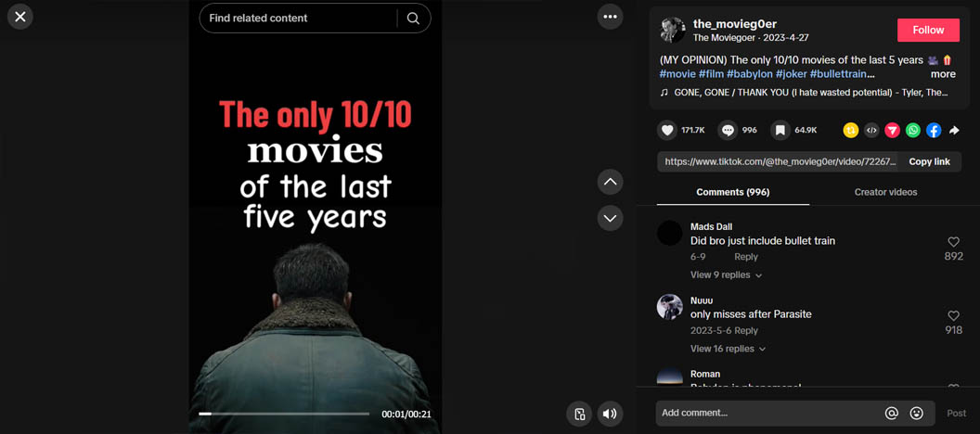980x434 pixels.
Task: Open comments via the speech bubble icon
Action: click(x=728, y=131)
